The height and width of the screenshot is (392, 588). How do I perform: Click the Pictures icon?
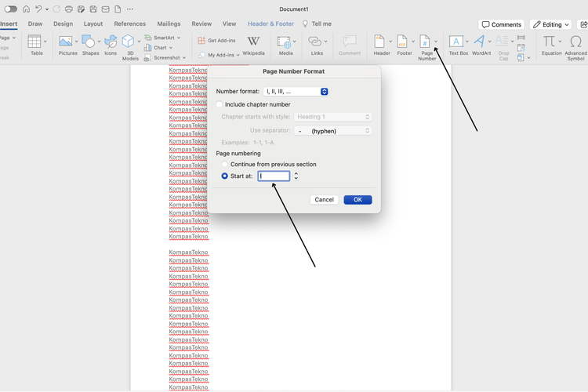pos(66,42)
